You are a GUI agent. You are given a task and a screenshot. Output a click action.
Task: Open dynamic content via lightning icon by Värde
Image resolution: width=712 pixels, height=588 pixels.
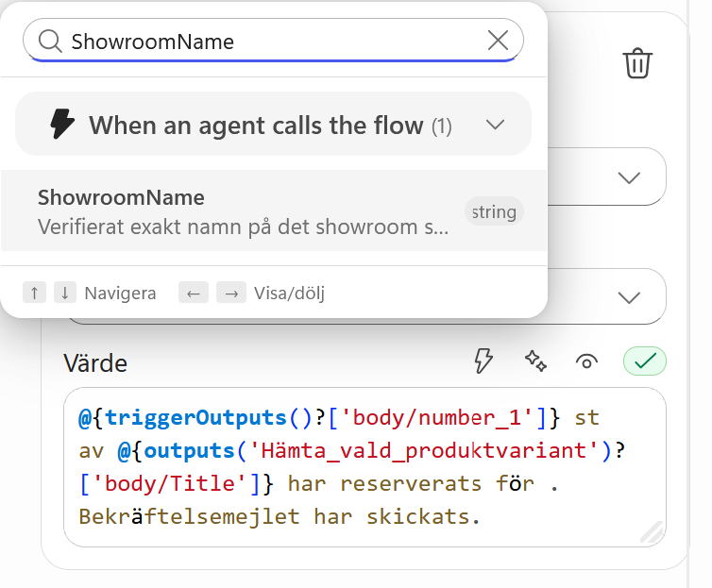point(483,361)
